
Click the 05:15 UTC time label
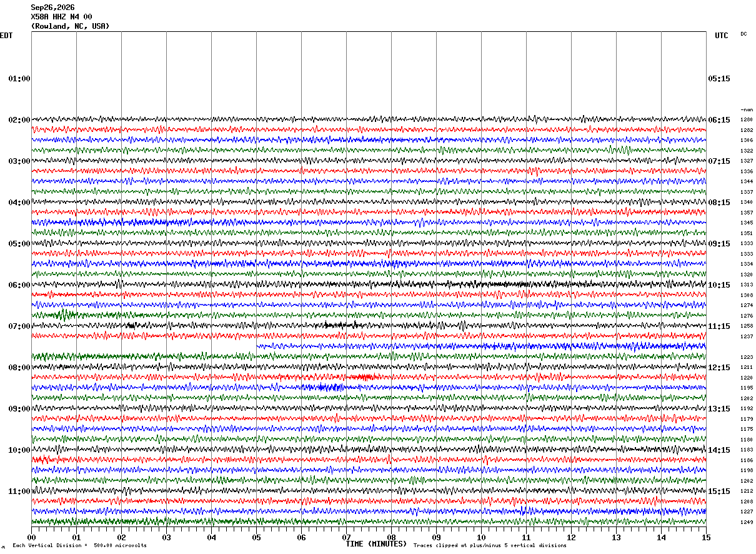coord(719,79)
